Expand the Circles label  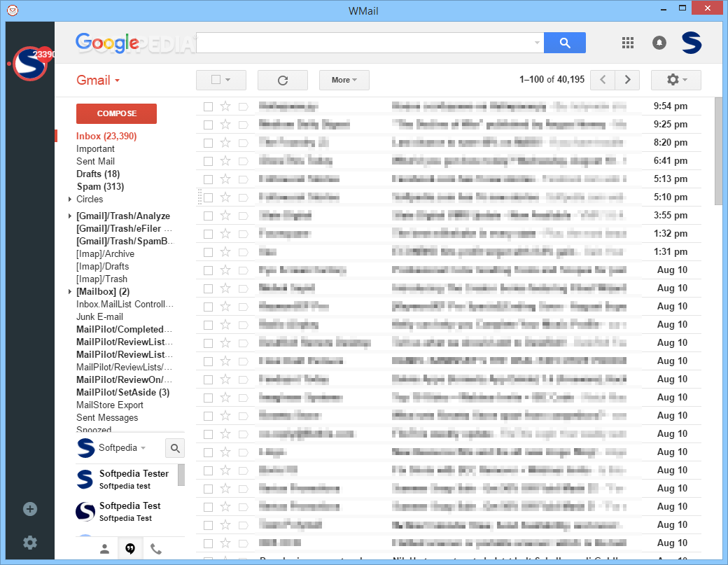tap(69, 199)
